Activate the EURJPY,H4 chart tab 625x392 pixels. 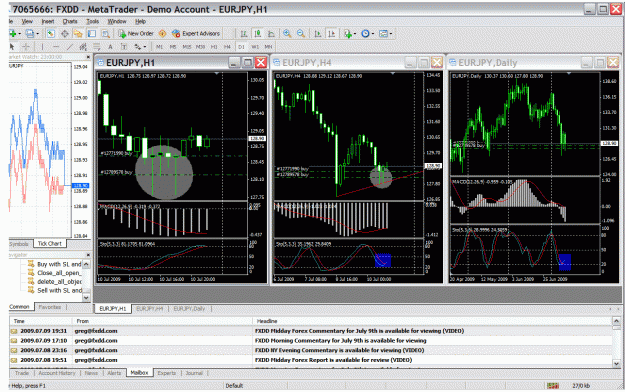pos(149,309)
